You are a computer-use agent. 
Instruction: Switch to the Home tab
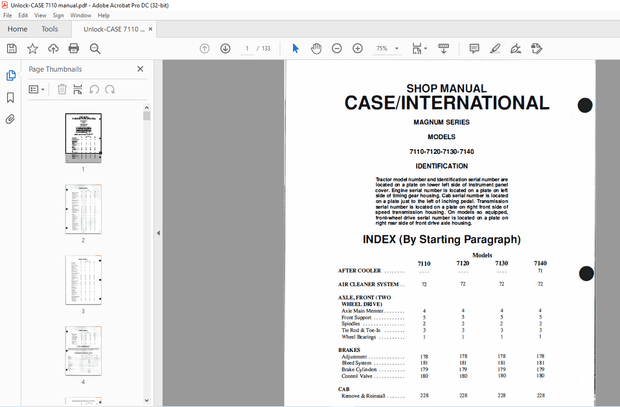(17, 29)
